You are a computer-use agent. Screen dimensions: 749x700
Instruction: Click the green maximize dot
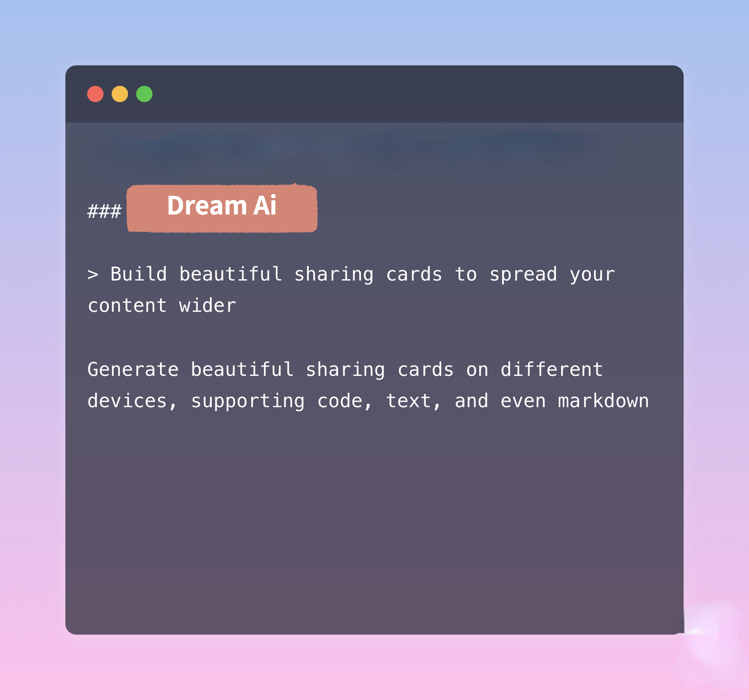[144, 94]
